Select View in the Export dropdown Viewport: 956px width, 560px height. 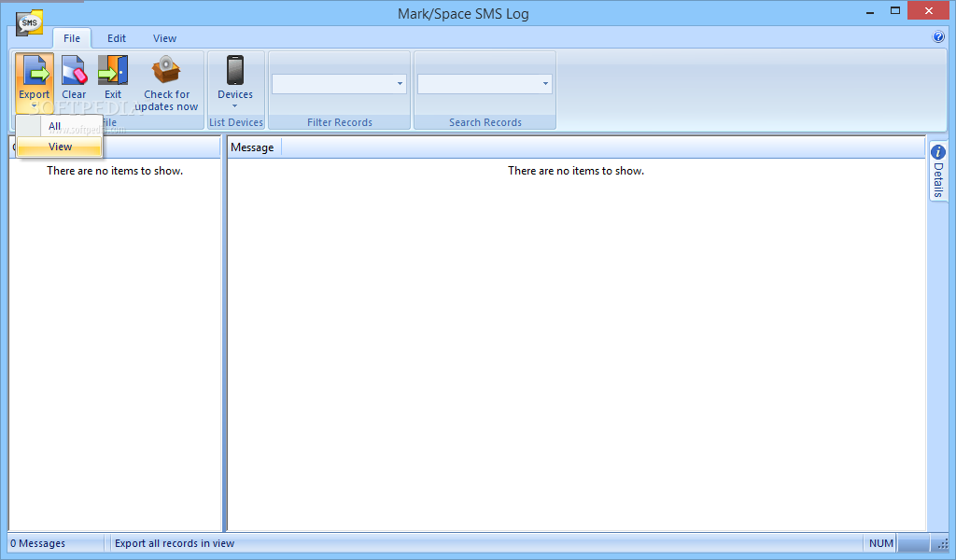(59, 147)
